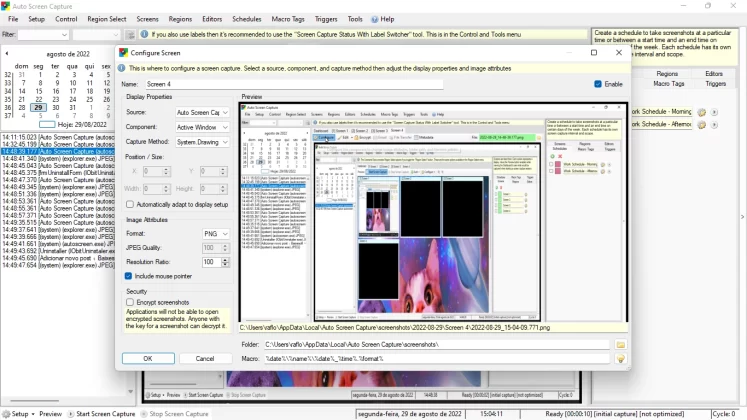This screenshot has height=420, width=747.
Task: Select the 14:49:45.690 Adicionar novo post entry
Action: [x=58, y=258]
